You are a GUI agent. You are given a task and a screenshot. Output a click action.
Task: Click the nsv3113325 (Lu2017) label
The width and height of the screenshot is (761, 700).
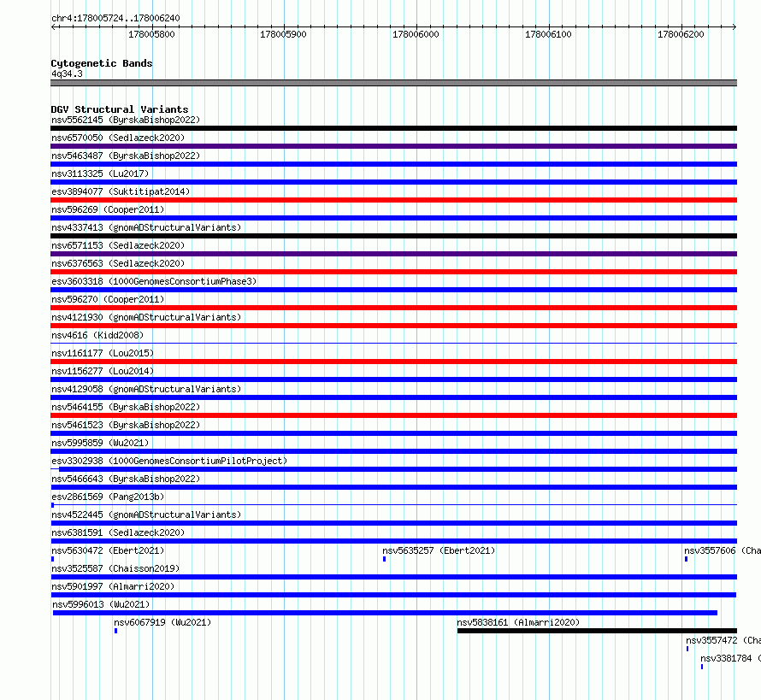pos(100,174)
